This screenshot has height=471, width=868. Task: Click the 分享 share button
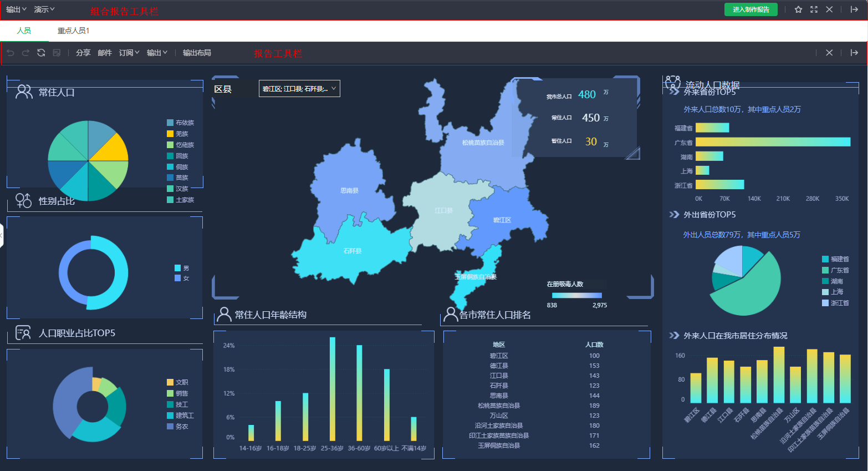pos(83,53)
